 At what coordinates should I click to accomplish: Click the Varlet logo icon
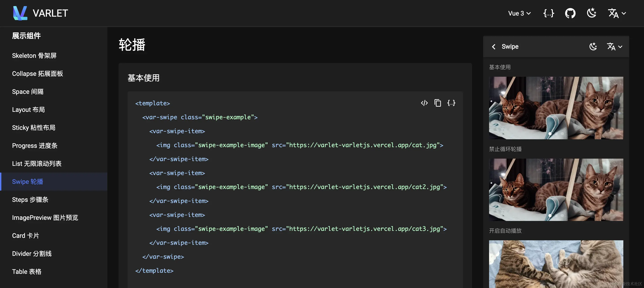(20, 13)
